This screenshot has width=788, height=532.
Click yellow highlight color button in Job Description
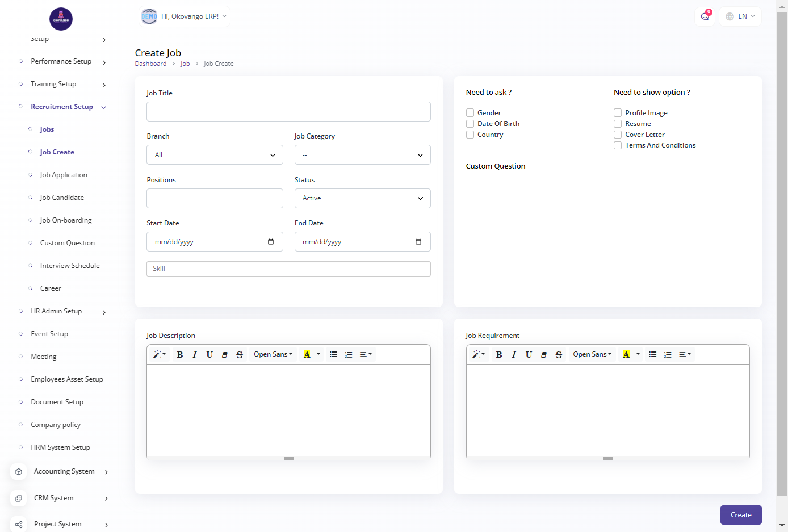(307, 354)
